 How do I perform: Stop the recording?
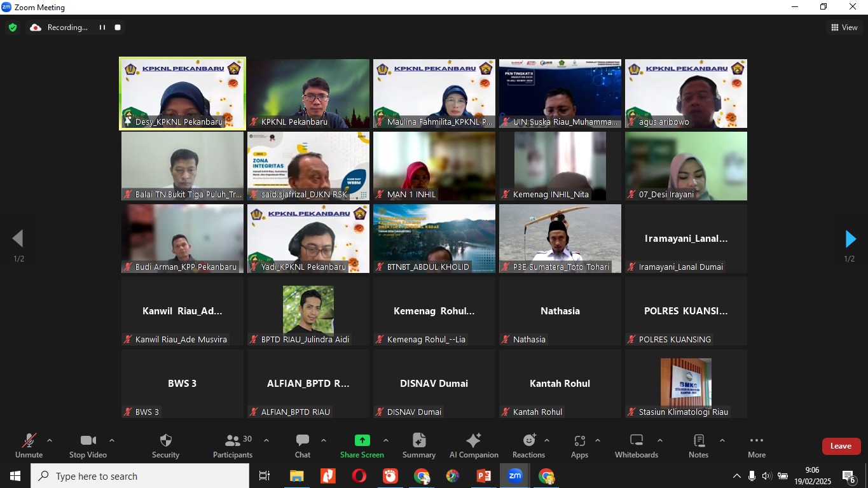coord(118,27)
